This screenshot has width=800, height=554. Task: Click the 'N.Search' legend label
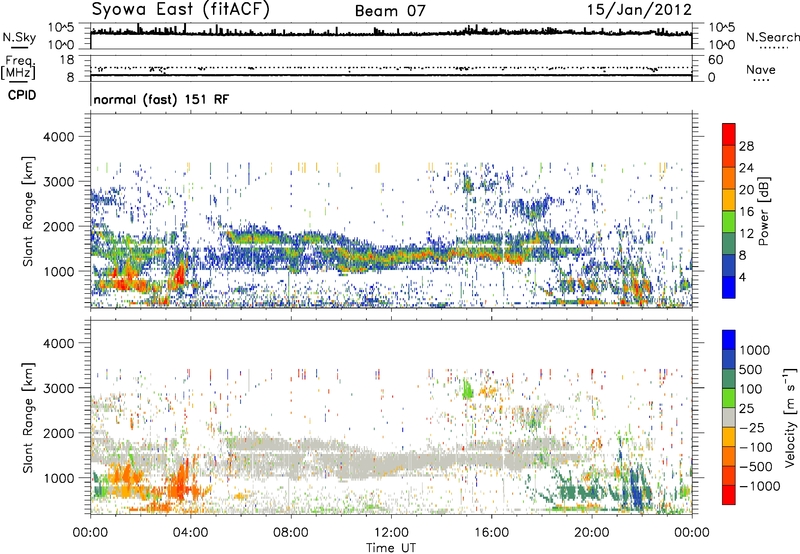[x=772, y=37]
